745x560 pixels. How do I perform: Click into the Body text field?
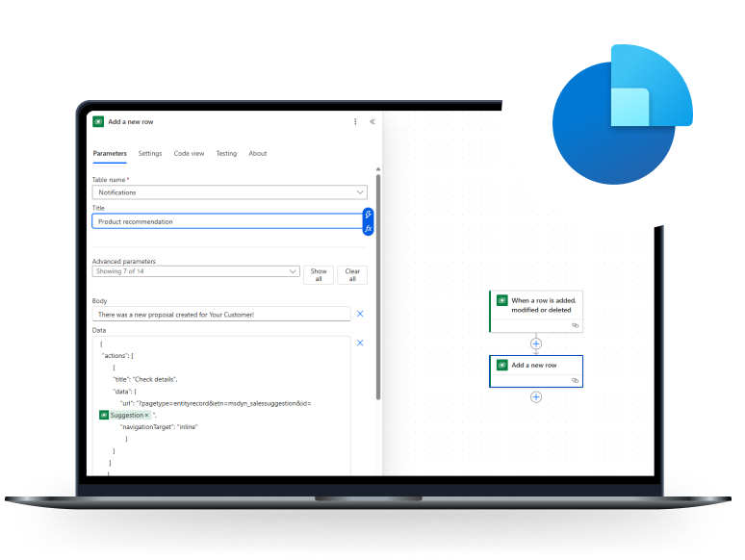pyautogui.click(x=221, y=314)
